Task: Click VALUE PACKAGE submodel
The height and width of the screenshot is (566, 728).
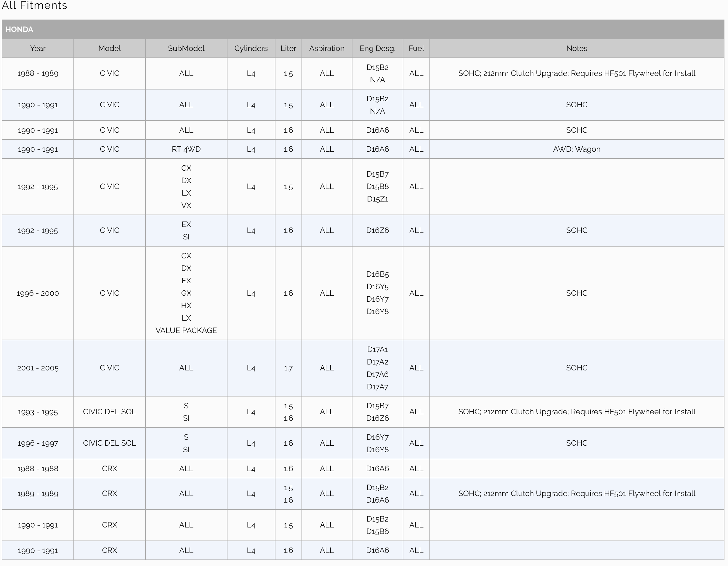Action: click(x=186, y=330)
